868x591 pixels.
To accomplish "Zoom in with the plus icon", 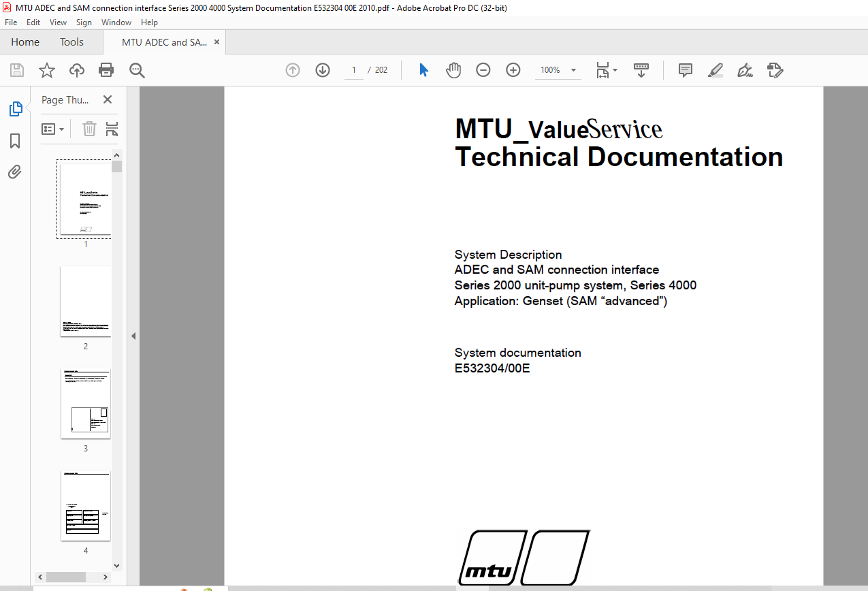I will (x=513, y=70).
